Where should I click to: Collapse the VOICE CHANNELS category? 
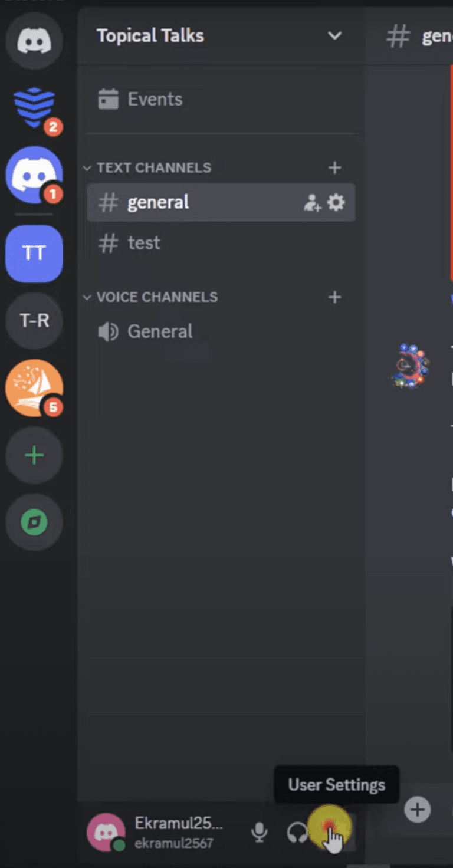tap(87, 297)
